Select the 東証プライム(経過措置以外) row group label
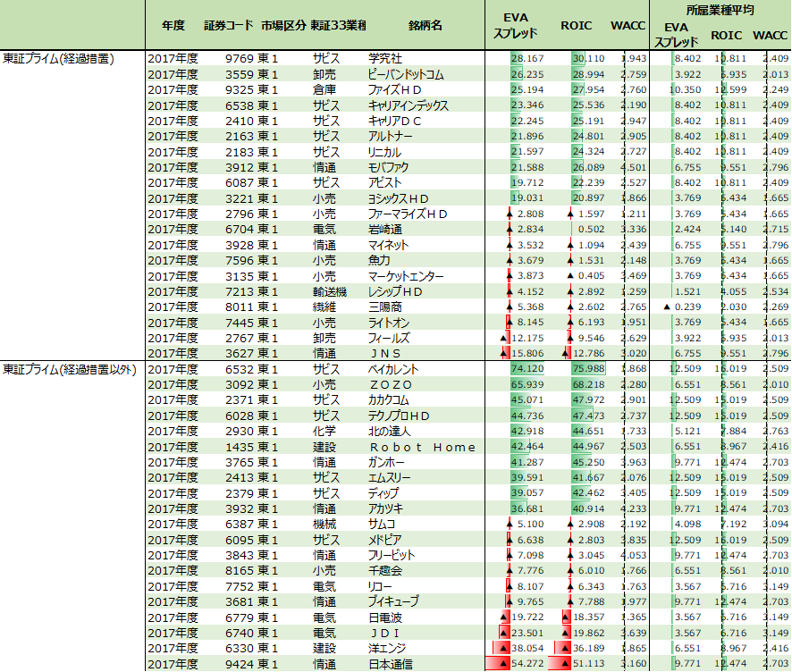792x672 pixels. [70, 369]
